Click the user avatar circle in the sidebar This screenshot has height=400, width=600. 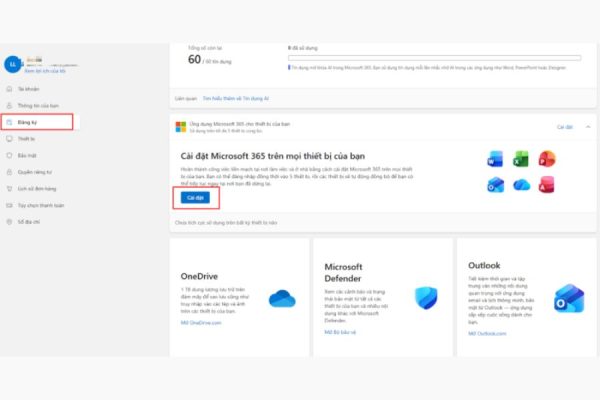(13, 63)
